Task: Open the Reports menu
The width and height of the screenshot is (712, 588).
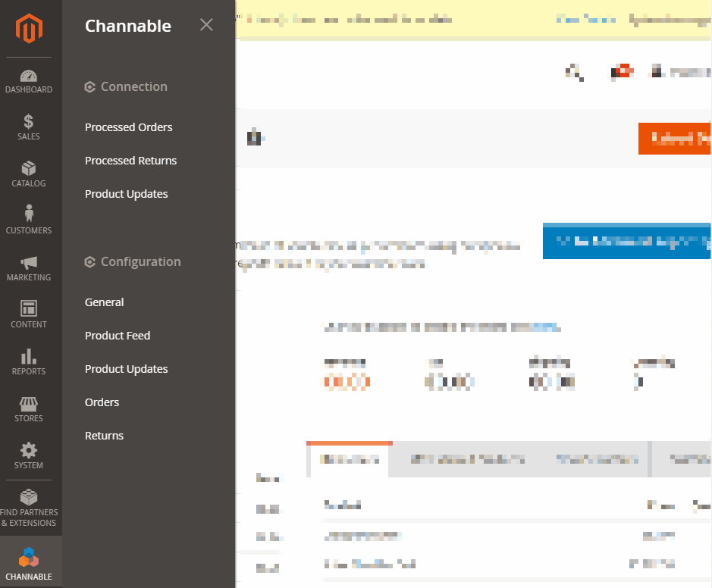Action: 29,362
